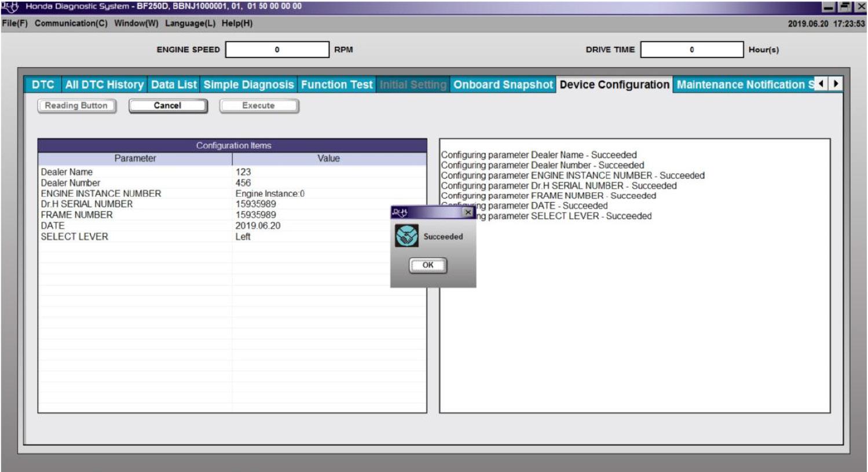Click the Dealer Name - Succeeded log line
Screen dimensions: 868x472
click(x=539, y=155)
